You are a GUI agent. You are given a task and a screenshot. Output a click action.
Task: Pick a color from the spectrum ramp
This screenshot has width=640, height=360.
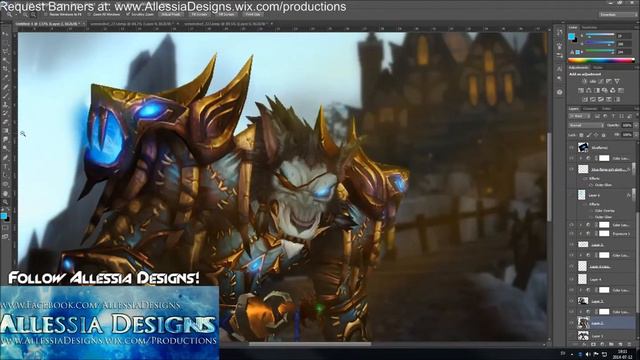(601, 60)
